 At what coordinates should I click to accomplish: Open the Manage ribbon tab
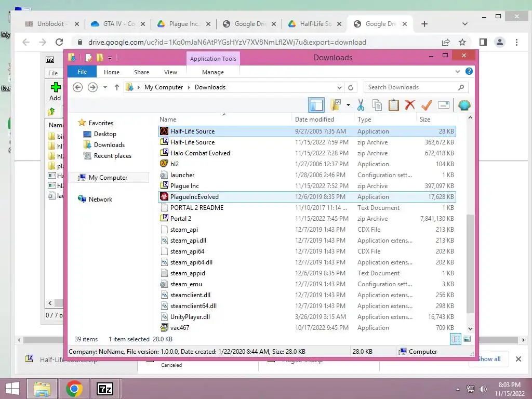click(x=213, y=72)
